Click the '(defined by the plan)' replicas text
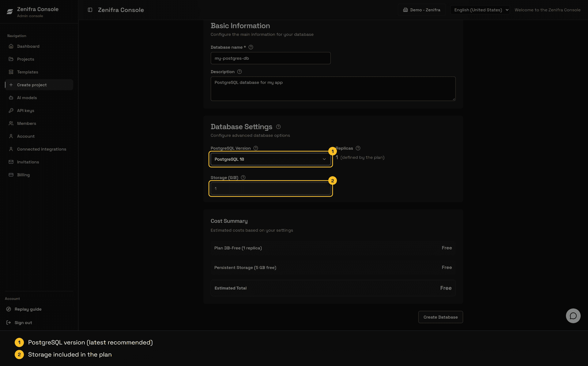The height and width of the screenshot is (366, 588). click(362, 157)
